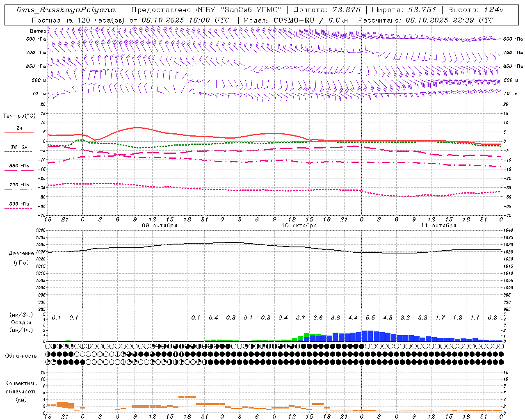The height and width of the screenshot is (420, 525).
Task: Select the 09 октября date label
Action: [160, 226]
